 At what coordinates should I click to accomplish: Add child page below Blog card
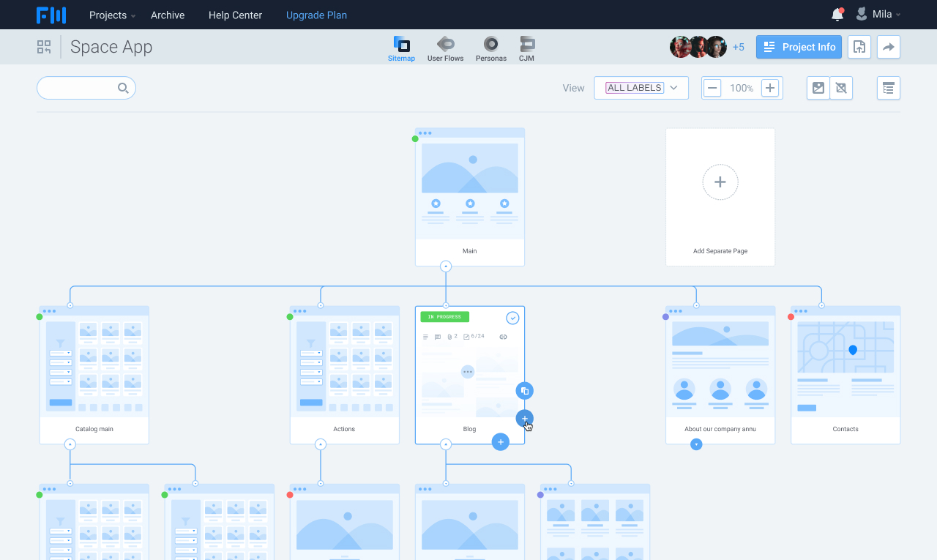click(x=500, y=441)
